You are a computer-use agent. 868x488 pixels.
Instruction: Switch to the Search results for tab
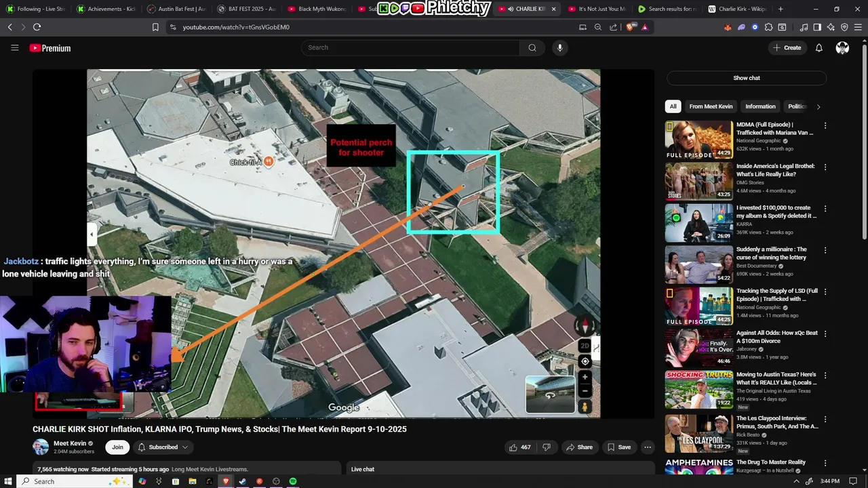pyautogui.click(x=667, y=9)
